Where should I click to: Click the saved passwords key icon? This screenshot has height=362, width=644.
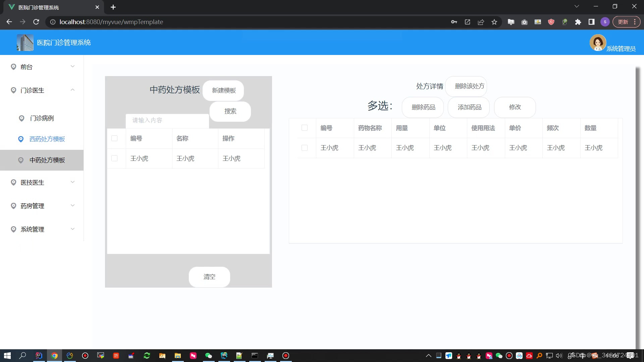pyautogui.click(x=454, y=22)
